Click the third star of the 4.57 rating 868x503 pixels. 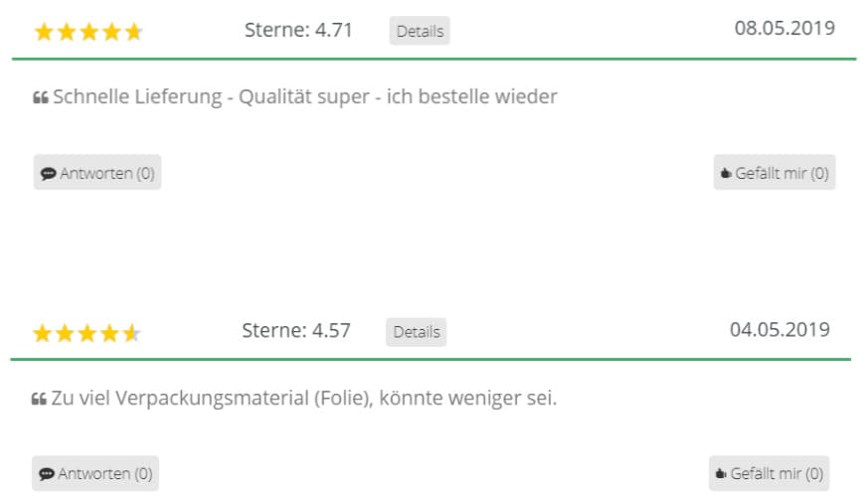point(87,333)
